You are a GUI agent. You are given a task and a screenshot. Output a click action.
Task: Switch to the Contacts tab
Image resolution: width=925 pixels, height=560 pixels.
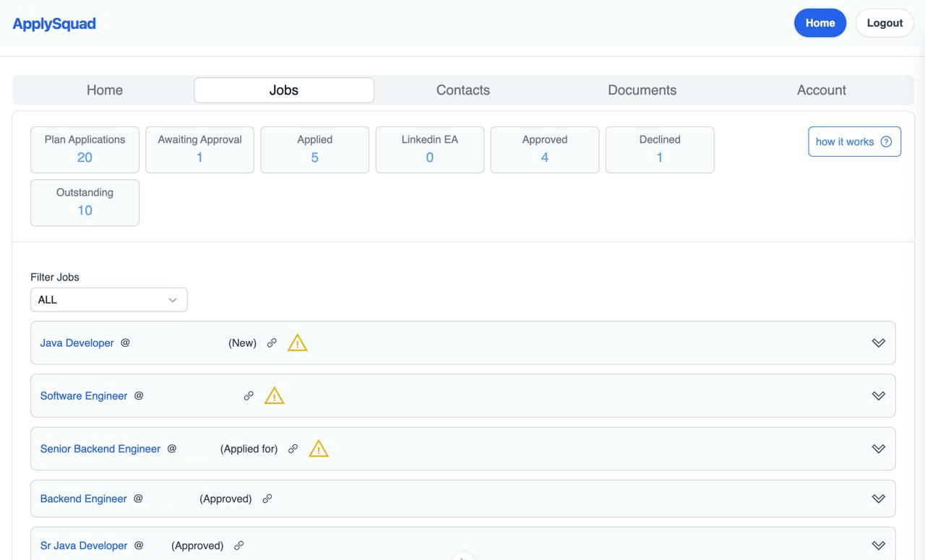[x=462, y=90]
